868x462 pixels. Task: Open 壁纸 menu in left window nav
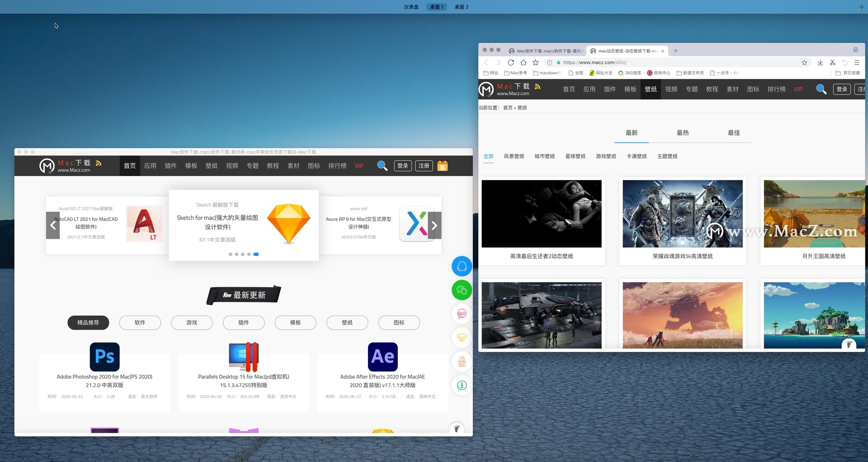click(212, 166)
